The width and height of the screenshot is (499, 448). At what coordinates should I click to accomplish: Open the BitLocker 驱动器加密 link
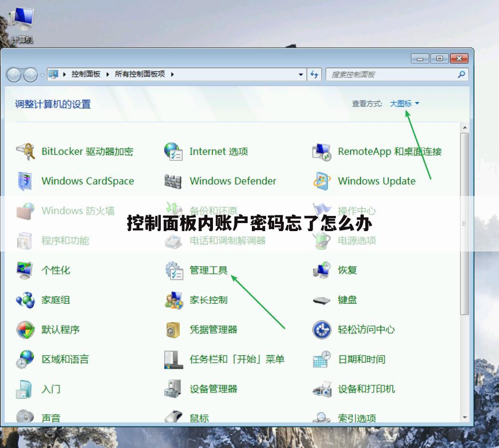point(87,151)
